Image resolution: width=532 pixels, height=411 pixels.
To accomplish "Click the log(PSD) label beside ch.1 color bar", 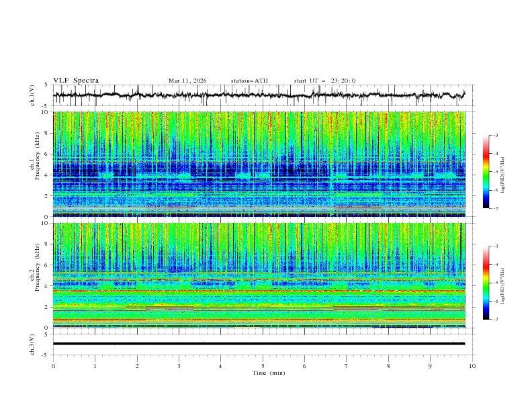I will click(x=502, y=175).
